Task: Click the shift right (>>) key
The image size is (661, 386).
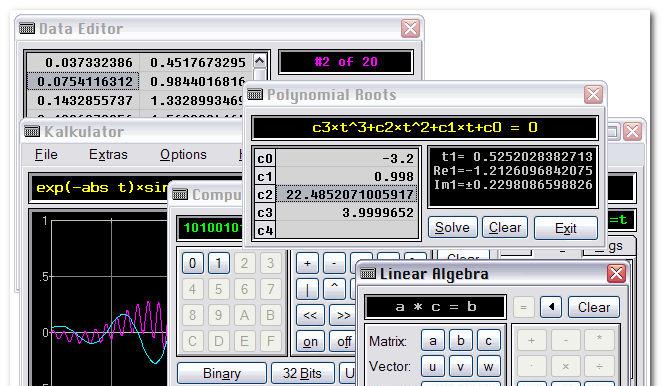Action: tap(343, 315)
